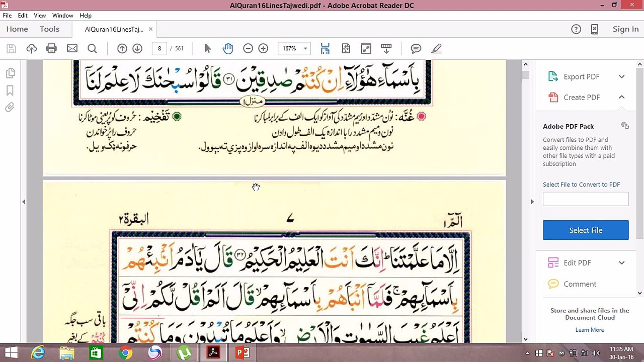Open the Attachments paperclip panel icon

[10, 108]
